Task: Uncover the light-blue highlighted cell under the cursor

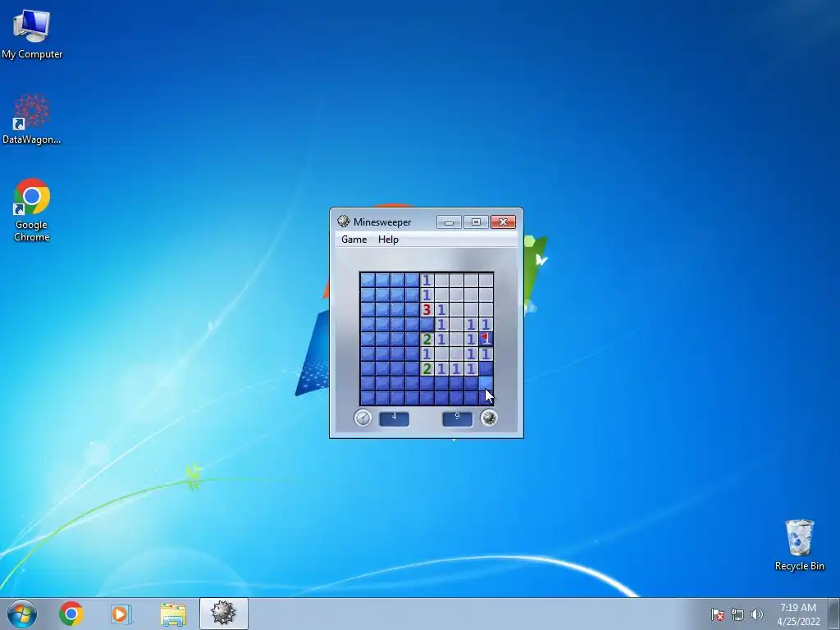Action: 486,383
